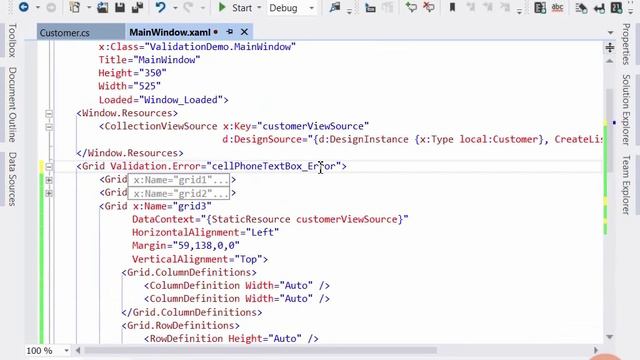
Task: Click the horizontal scrollbar right arrow
Action: tap(596, 350)
